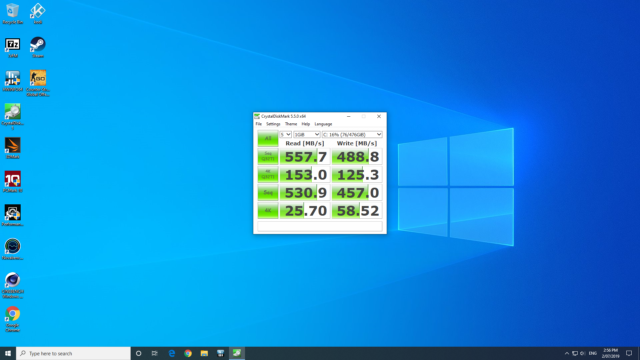Run the 4K Q32T1 test
The image size is (640, 360).
pyautogui.click(x=268, y=174)
